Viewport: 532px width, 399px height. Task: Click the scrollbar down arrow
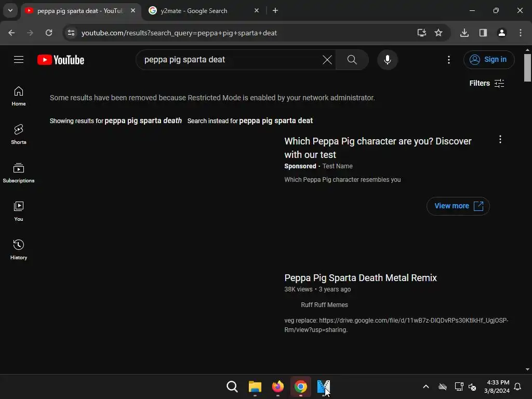tap(527, 369)
